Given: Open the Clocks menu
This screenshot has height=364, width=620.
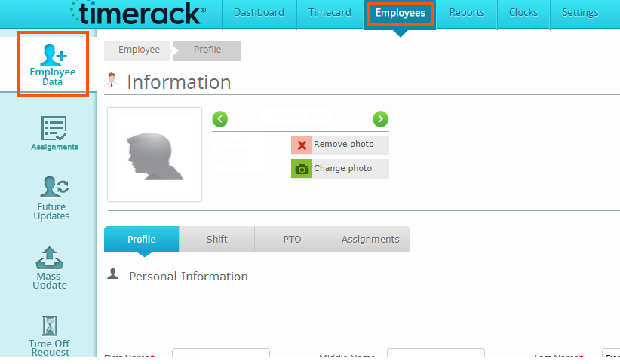Looking at the screenshot, I should (x=523, y=13).
